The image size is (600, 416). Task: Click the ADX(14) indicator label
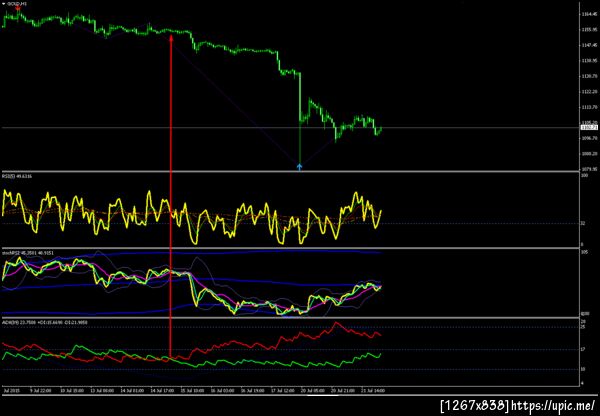tap(45, 323)
